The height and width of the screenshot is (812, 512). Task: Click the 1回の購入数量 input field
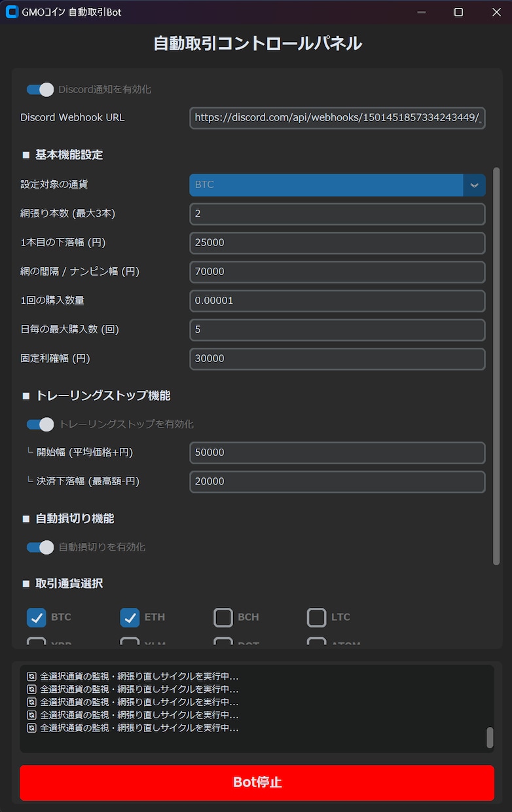pyautogui.click(x=337, y=301)
